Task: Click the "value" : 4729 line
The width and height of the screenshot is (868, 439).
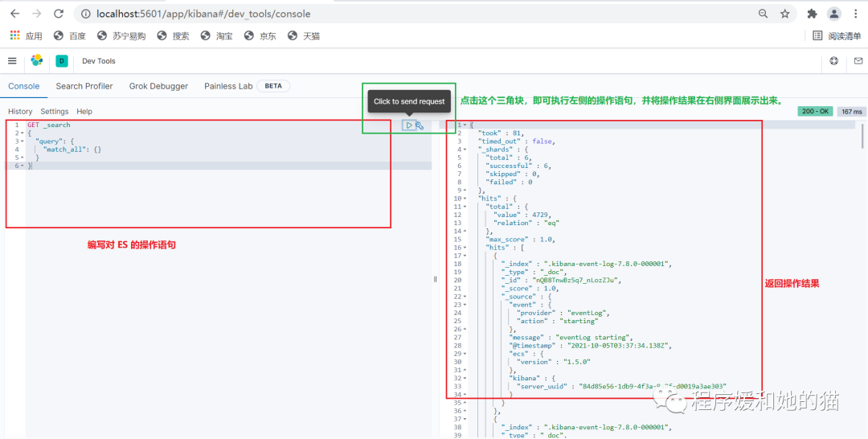Action: click(522, 215)
